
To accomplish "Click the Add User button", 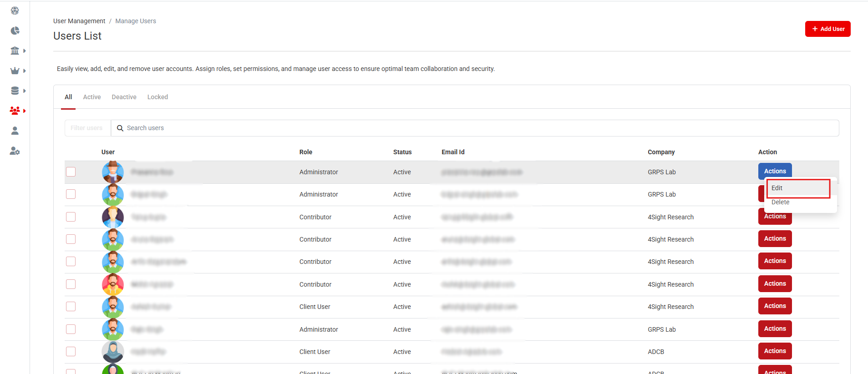I will [827, 29].
